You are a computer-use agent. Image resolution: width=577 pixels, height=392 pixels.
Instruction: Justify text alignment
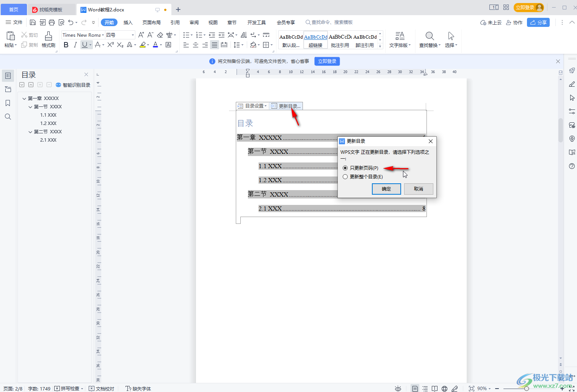click(215, 45)
